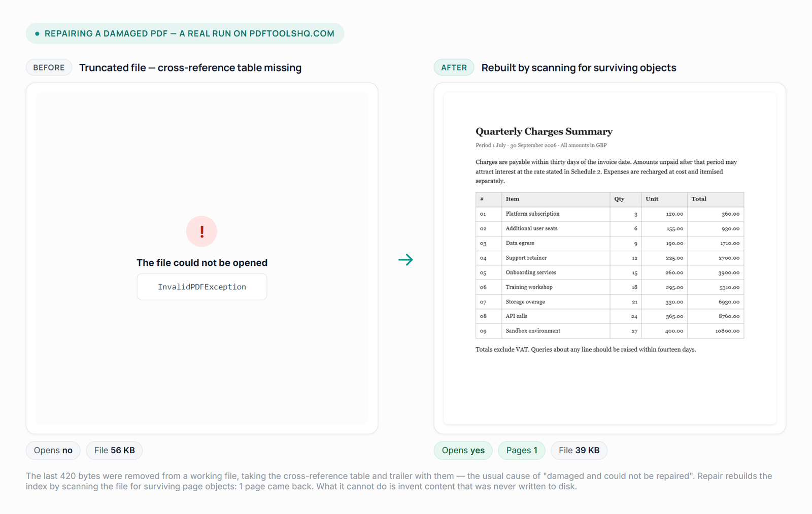Viewport: 812px width, 514px height.
Task: Click the InvalidPDFException error box
Action: [201, 287]
